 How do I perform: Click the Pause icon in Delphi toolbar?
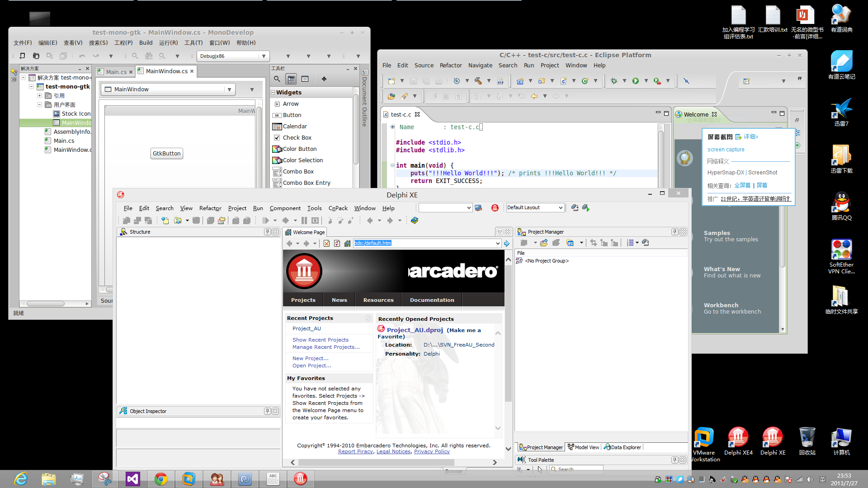coord(304,221)
